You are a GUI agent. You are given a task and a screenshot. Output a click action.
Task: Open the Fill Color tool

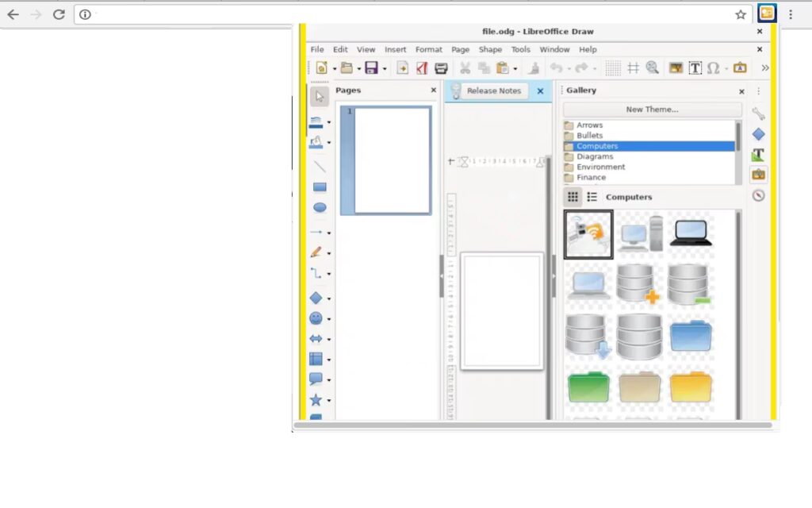[x=316, y=143]
